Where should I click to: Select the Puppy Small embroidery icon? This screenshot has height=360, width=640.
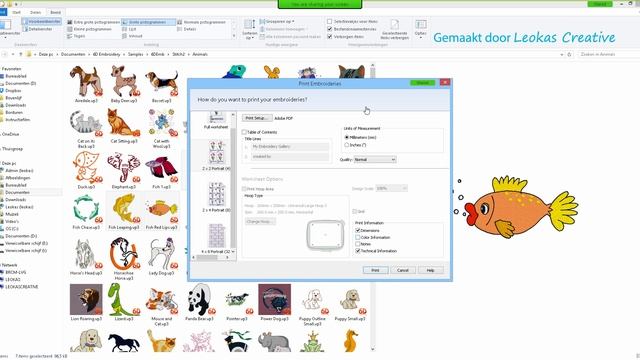[x=350, y=302]
